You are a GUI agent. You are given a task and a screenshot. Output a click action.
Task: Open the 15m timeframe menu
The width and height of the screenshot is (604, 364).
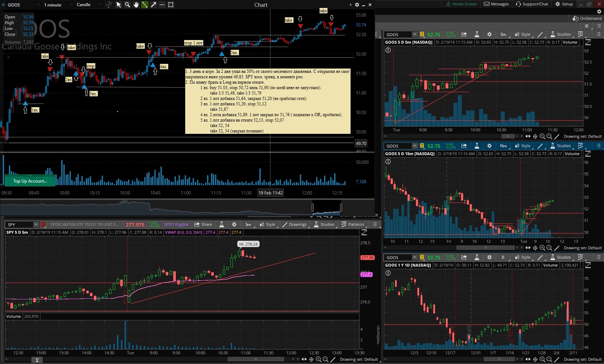click(503, 146)
